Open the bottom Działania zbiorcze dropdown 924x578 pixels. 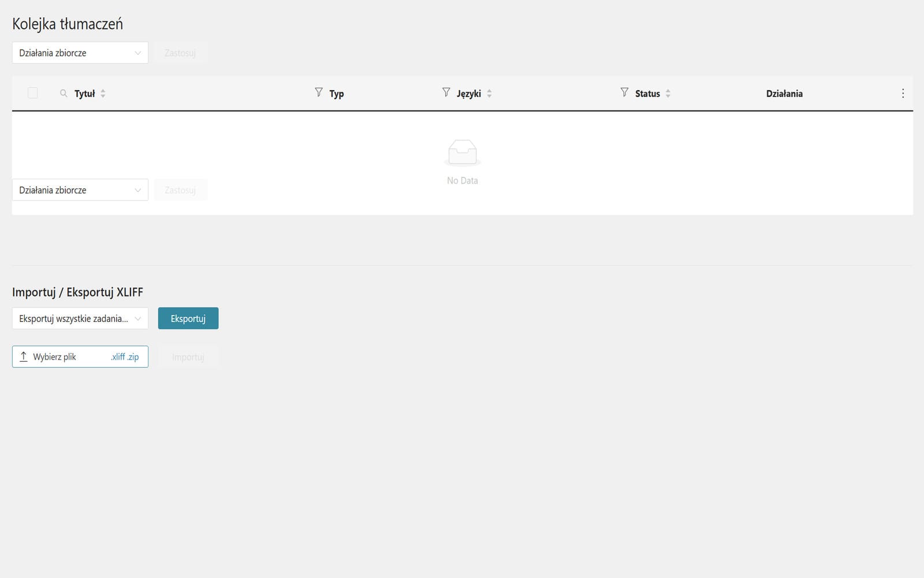pyautogui.click(x=80, y=190)
